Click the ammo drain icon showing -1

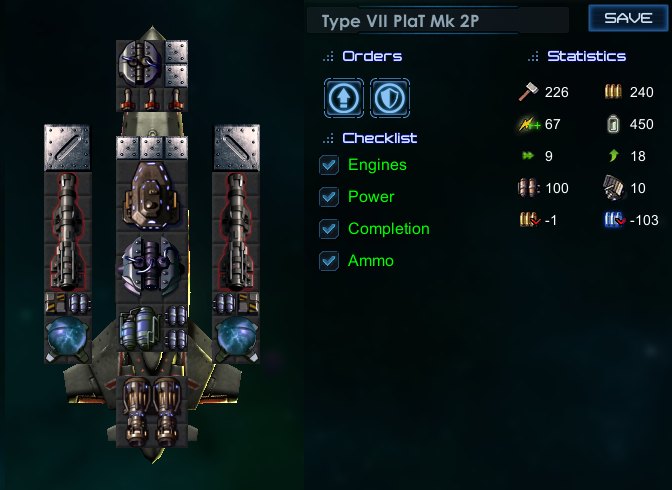529,220
